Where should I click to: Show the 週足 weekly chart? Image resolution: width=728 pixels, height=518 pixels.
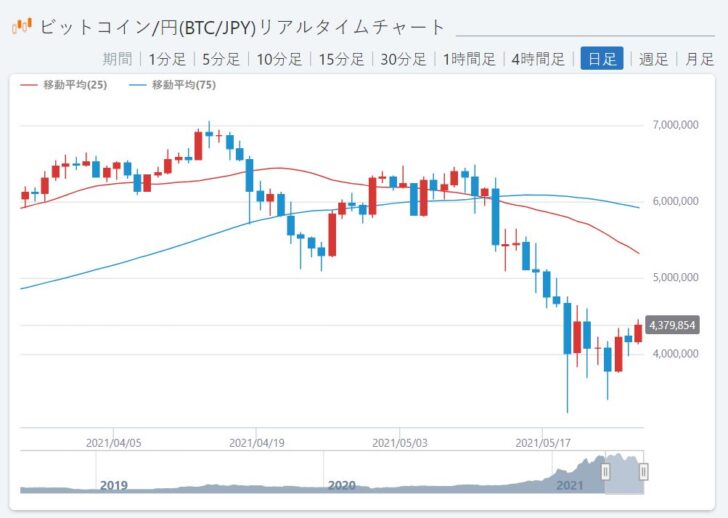[x=654, y=59]
